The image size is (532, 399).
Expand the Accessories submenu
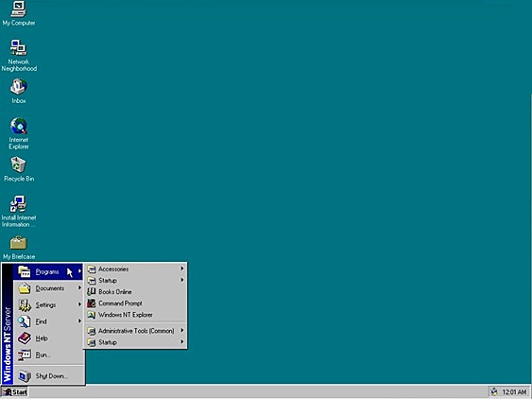tap(135, 269)
